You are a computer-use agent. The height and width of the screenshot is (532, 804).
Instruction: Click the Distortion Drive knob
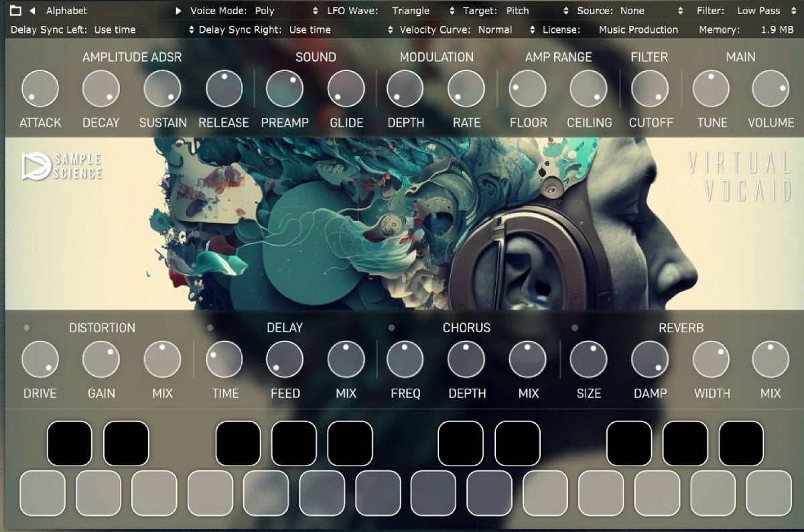coord(40,359)
